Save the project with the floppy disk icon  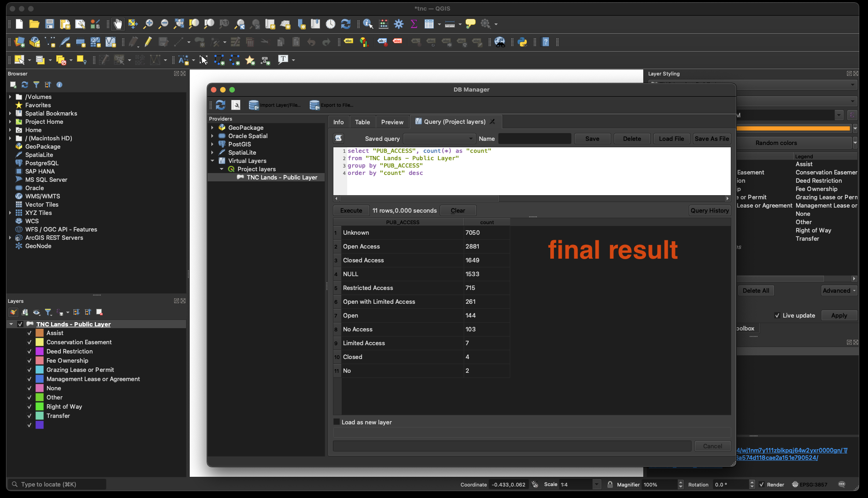[50, 24]
